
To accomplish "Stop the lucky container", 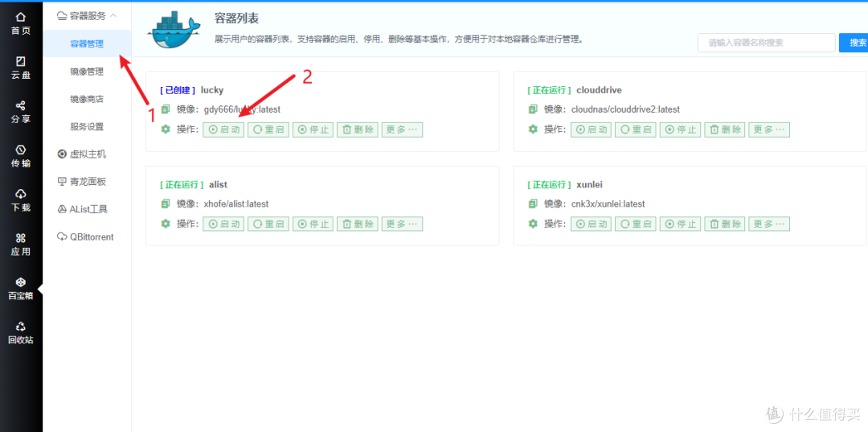I will 313,130.
